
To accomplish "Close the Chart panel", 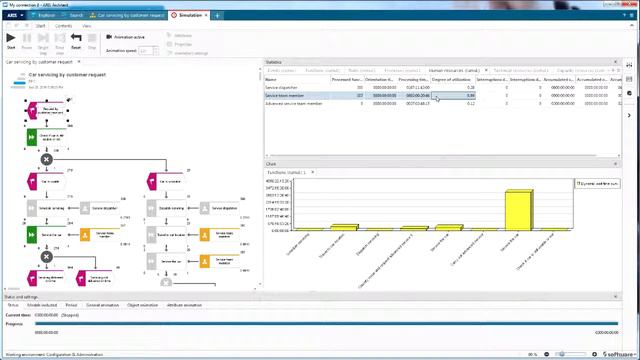I will coord(616,164).
